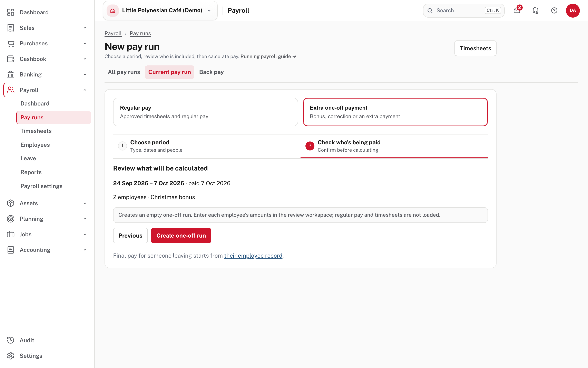Expand the Cashbook menu chevron

(x=85, y=59)
